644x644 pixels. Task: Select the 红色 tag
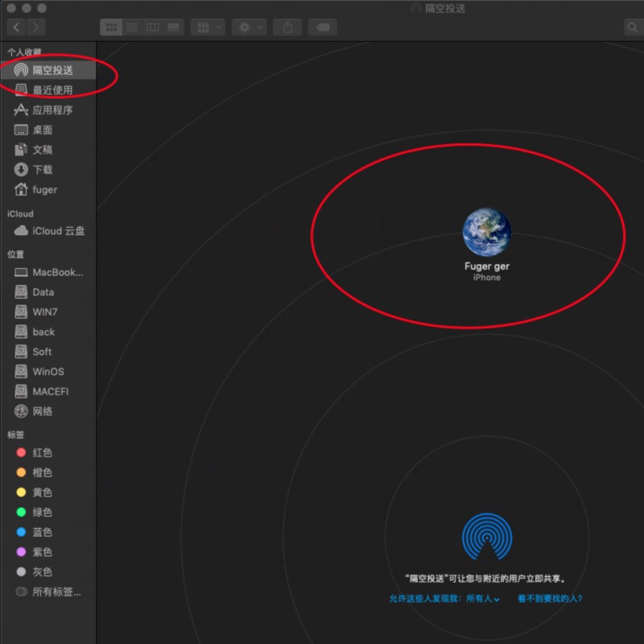click(x=48, y=452)
